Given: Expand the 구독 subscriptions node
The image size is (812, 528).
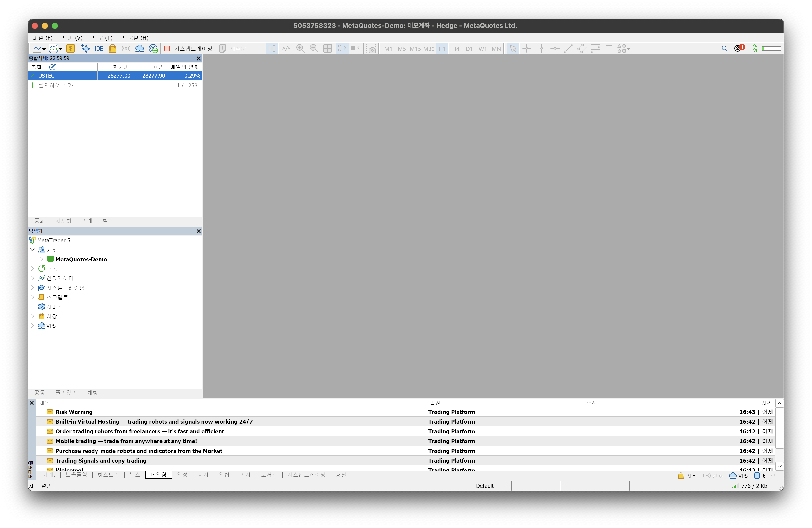Looking at the screenshot, I should point(33,269).
